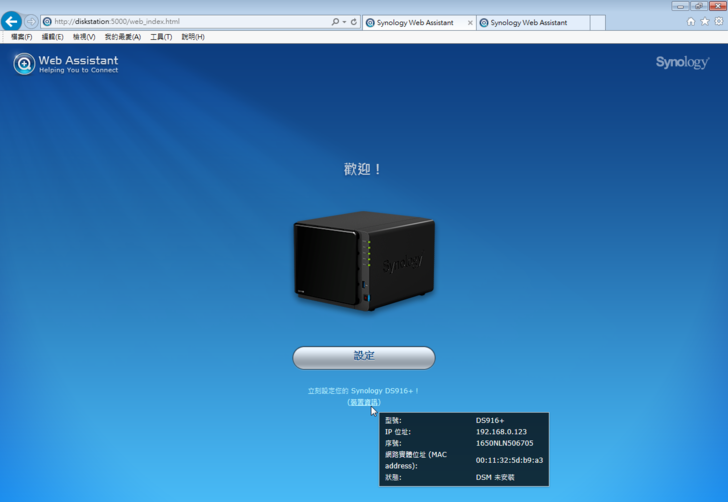Open a new blank browser tab

point(598,23)
